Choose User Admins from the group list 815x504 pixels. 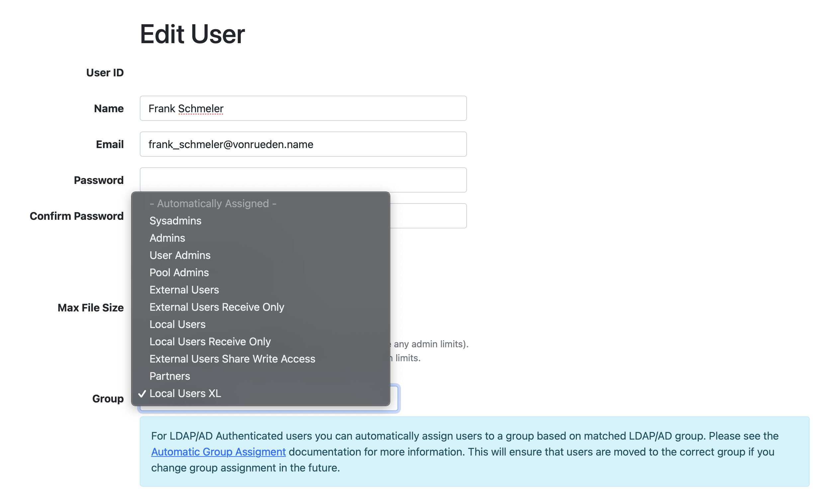180,255
